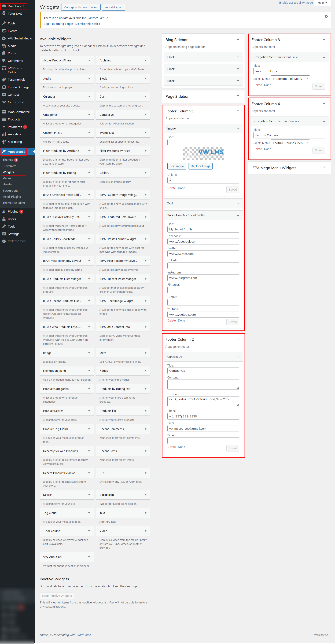
Task: Click the Begin updating plugin link
Action: pyautogui.click(x=58, y=24)
